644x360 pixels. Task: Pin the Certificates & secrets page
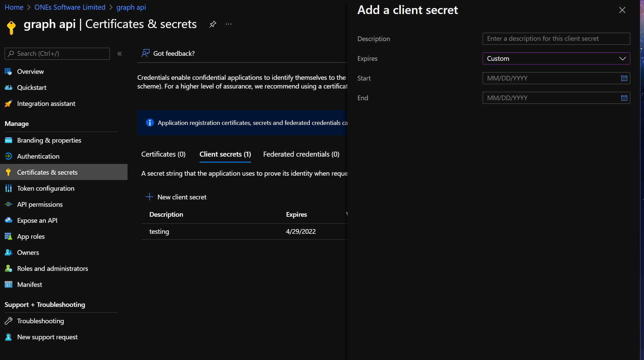click(213, 24)
